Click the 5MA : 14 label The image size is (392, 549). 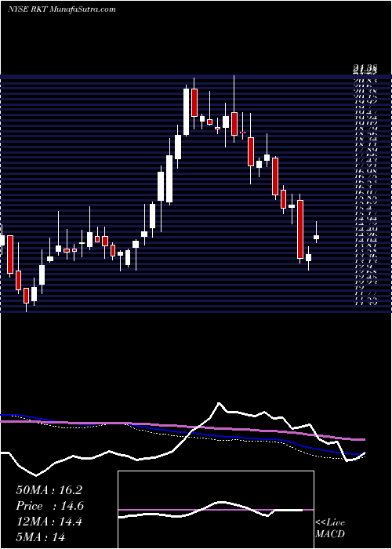click(41, 537)
